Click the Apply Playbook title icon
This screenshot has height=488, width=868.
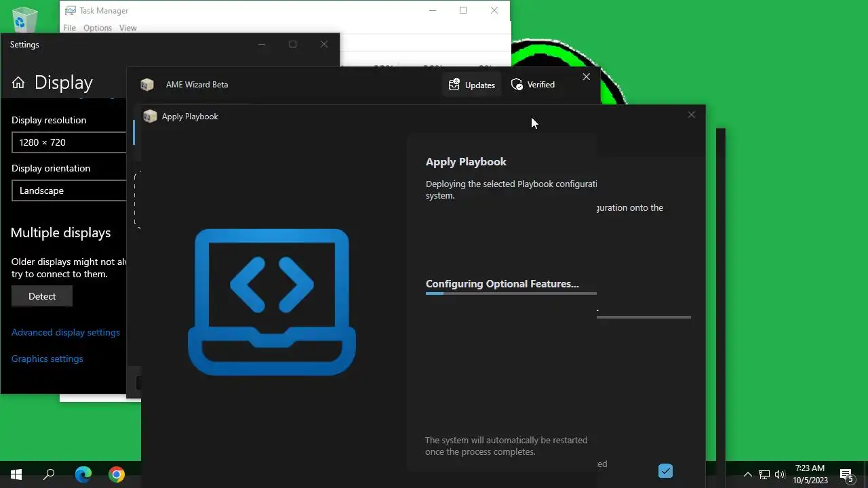click(x=150, y=117)
